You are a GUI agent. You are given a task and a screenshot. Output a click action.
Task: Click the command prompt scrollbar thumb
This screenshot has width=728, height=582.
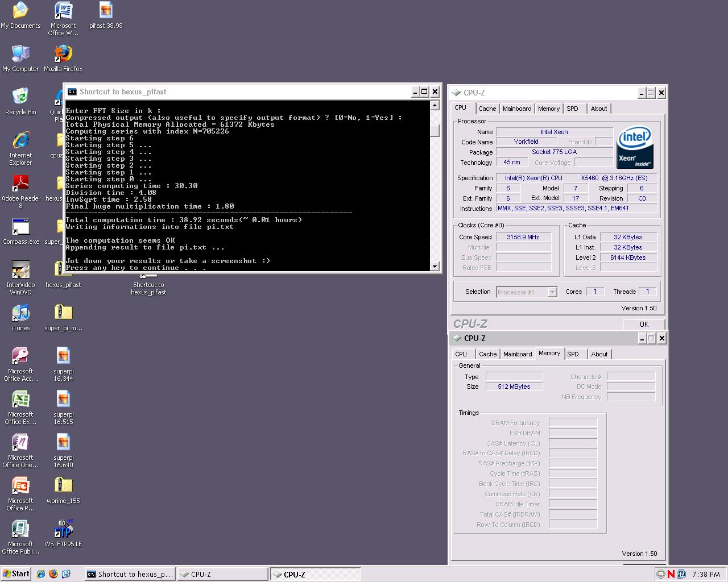[x=435, y=131]
